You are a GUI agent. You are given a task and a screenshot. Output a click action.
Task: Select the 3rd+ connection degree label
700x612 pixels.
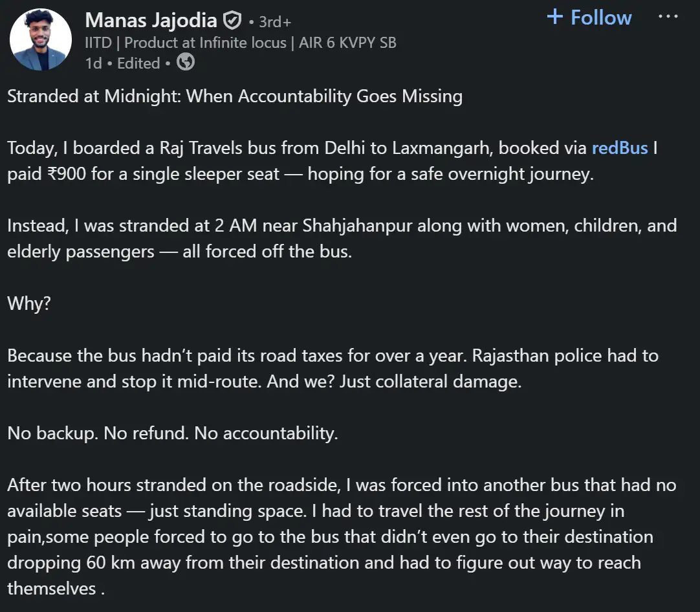[x=274, y=21]
